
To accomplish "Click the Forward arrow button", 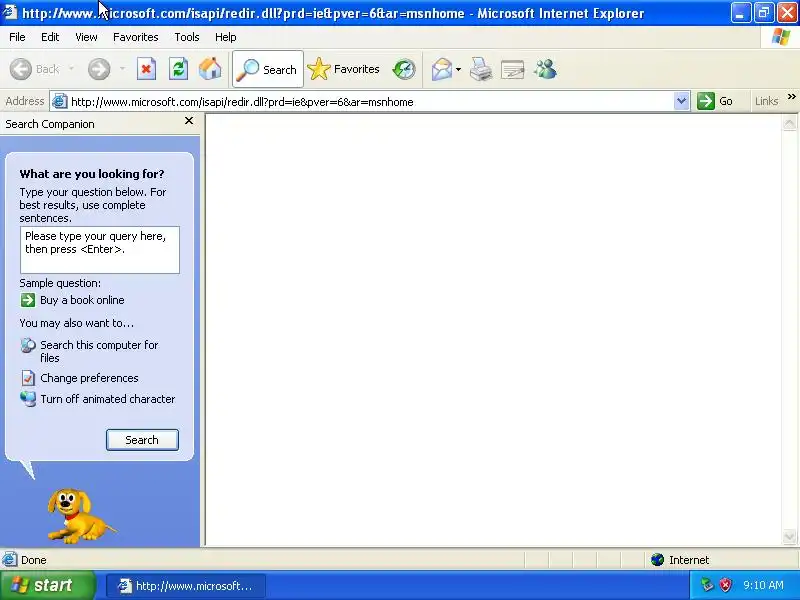I will point(99,69).
